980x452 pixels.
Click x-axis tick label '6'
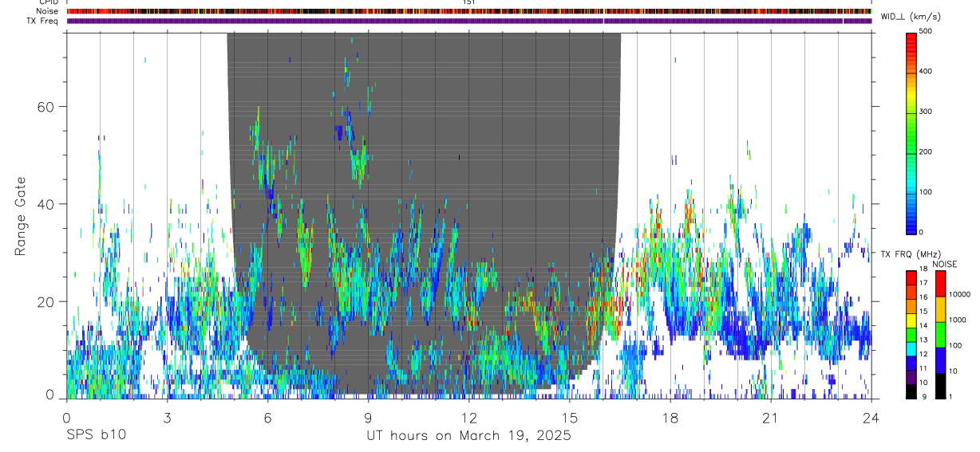pos(267,418)
